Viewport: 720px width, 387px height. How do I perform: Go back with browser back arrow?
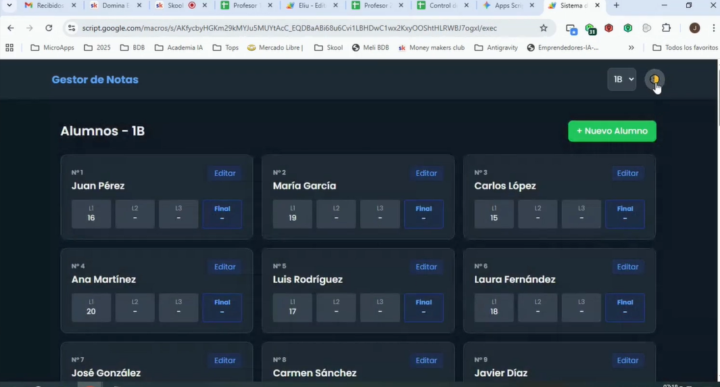coord(11,28)
